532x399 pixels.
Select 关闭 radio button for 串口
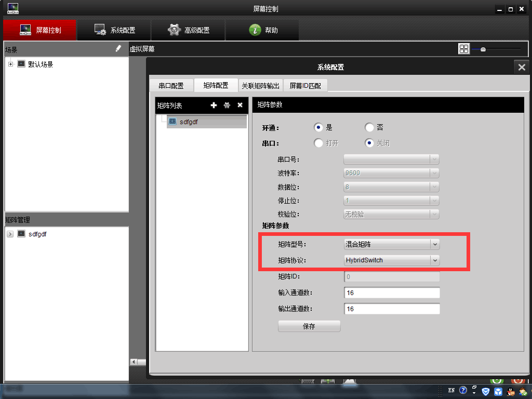click(x=369, y=143)
